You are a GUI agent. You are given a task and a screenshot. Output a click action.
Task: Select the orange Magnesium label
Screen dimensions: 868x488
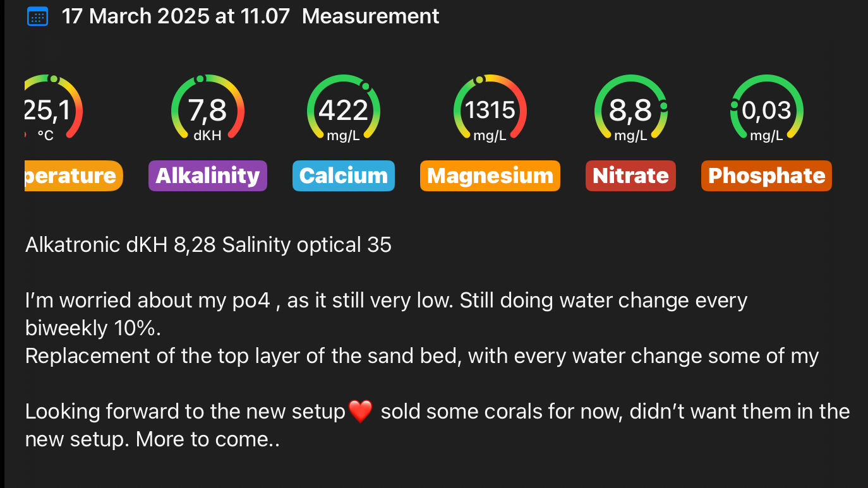[490, 176]
